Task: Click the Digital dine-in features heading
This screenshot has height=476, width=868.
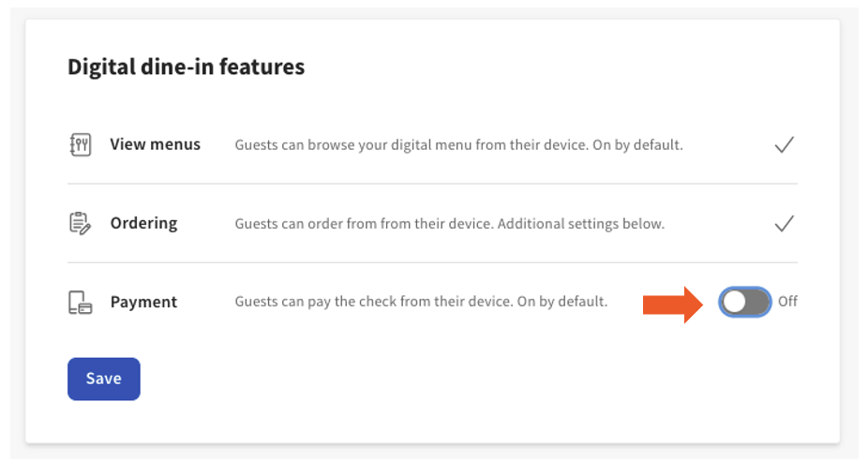Action: [186, 67]
